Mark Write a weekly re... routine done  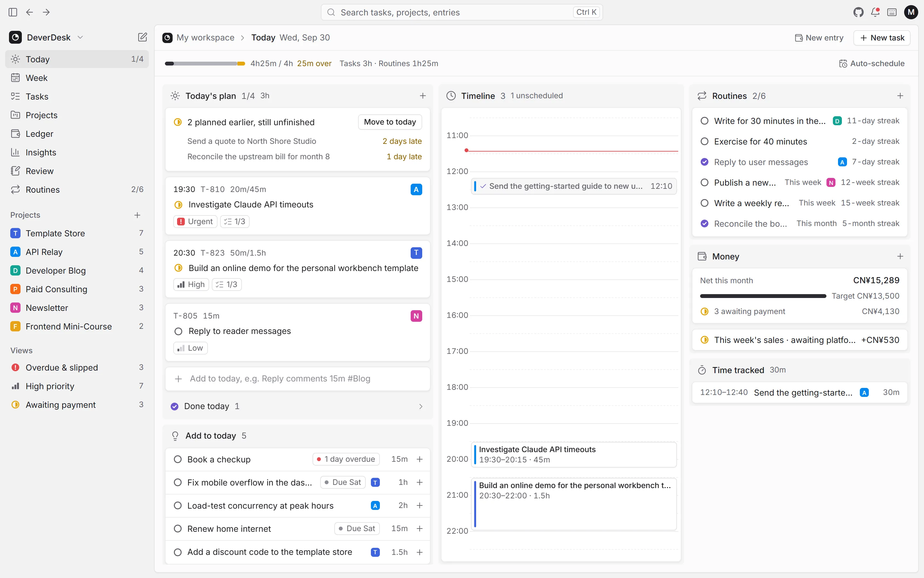tap(705, 203)
